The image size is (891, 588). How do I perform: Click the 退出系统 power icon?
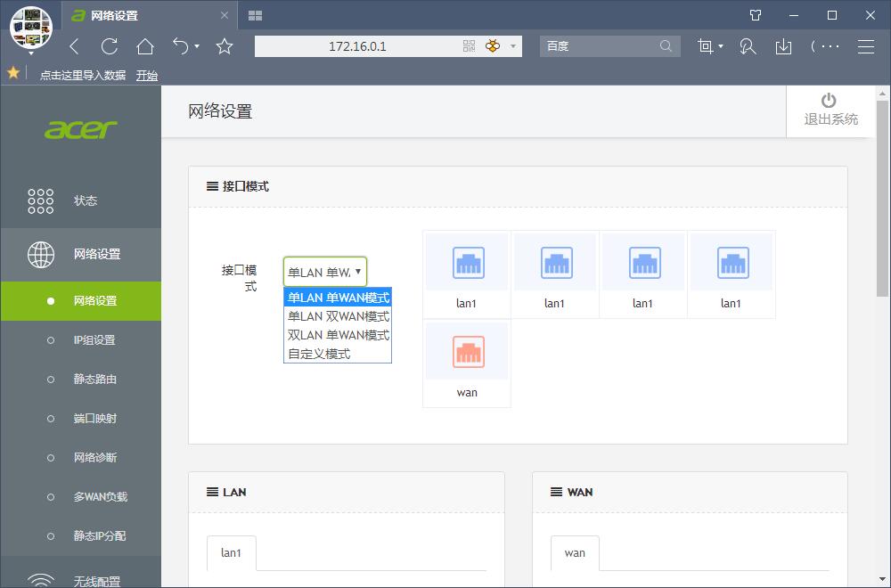(x=829, y=101)
